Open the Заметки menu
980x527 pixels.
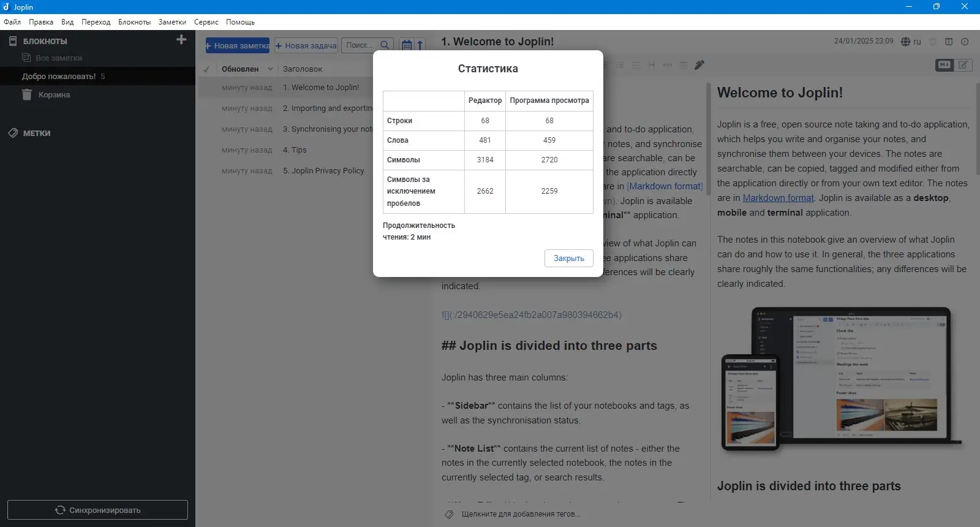[x=172, y=22]
